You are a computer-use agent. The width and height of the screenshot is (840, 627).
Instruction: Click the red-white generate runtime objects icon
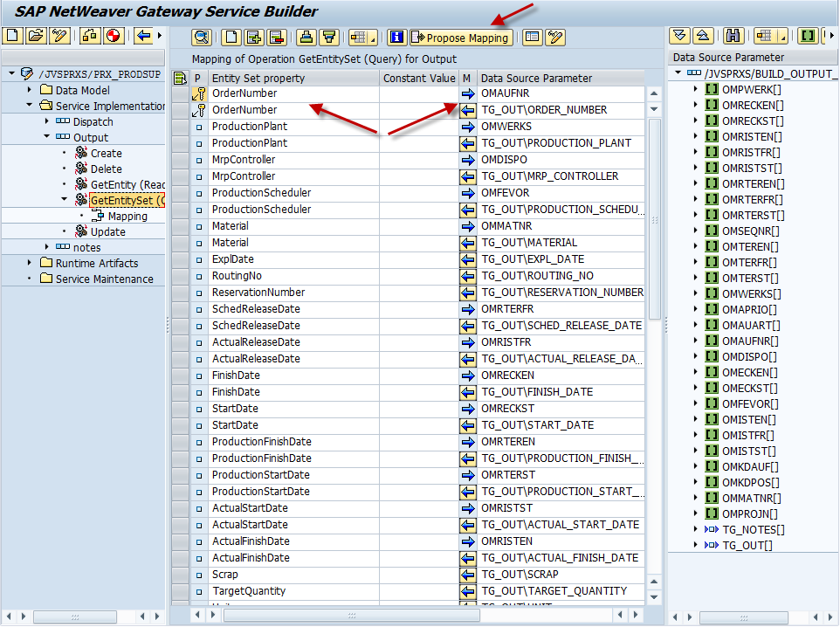coord(113,36)
